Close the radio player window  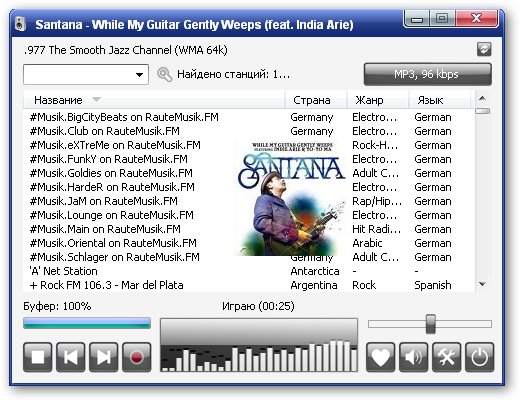pos(477,19)
